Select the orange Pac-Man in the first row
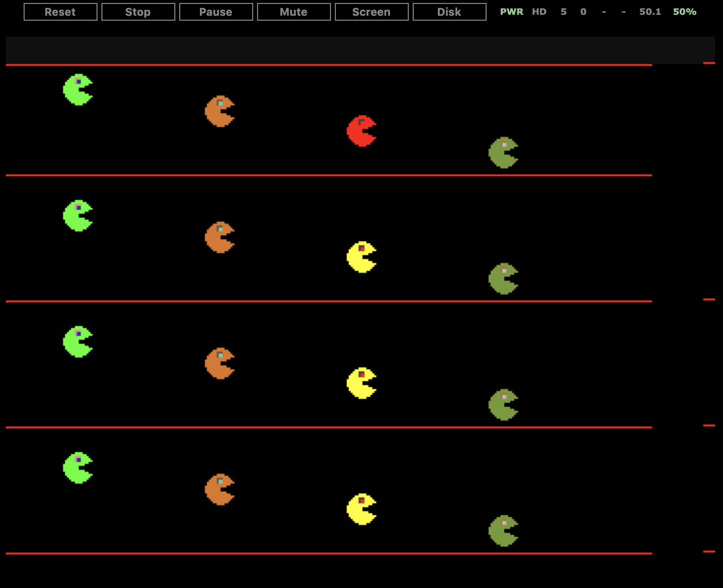Screen dimensions: 723x588 tap(220, 111)
